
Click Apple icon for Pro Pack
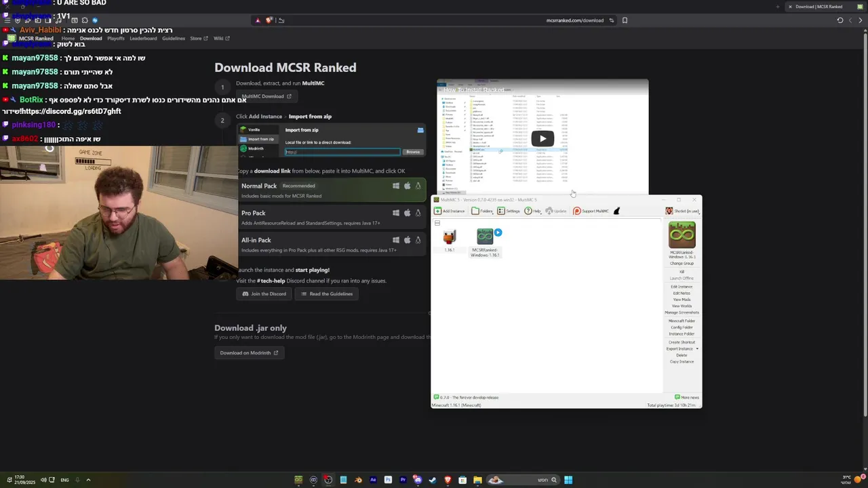[x=407, y=213]
